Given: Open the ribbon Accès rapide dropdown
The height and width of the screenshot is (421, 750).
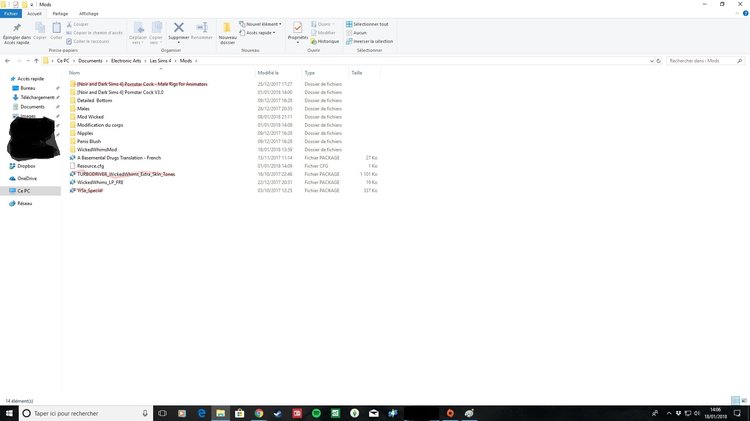Looking at the screenshot, I should click(x=257, y=33).
